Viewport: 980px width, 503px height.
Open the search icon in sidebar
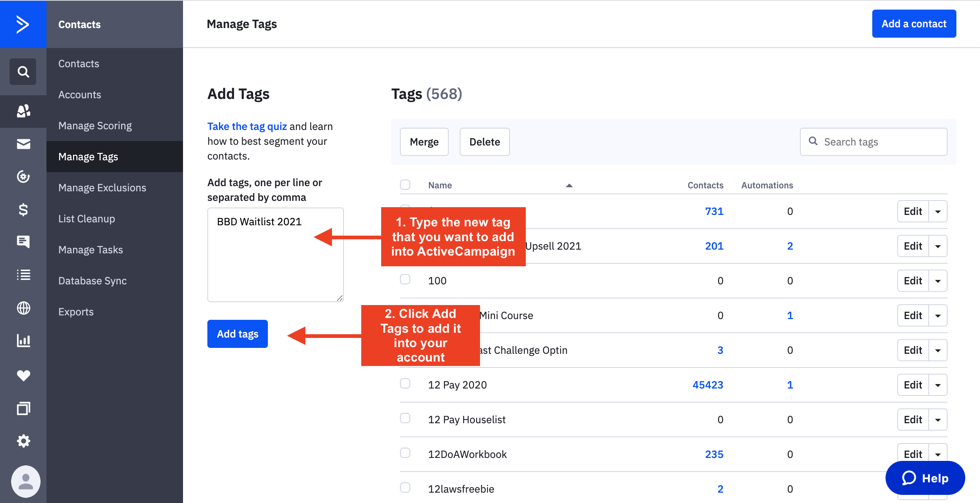point(23,72)
